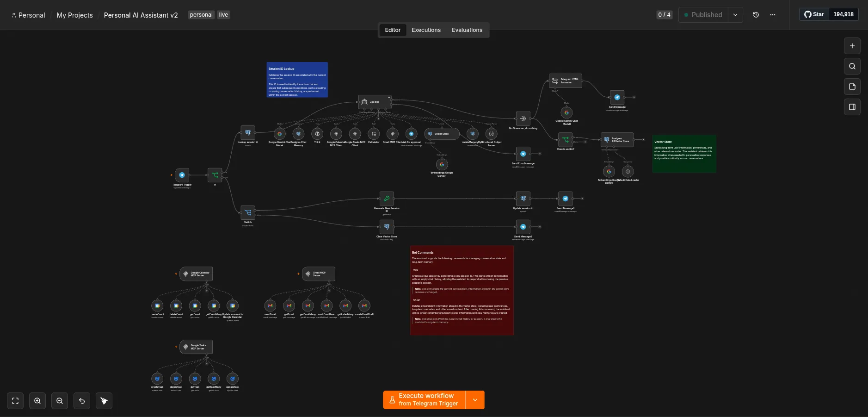Select the No Operation node

coord(523,118)
